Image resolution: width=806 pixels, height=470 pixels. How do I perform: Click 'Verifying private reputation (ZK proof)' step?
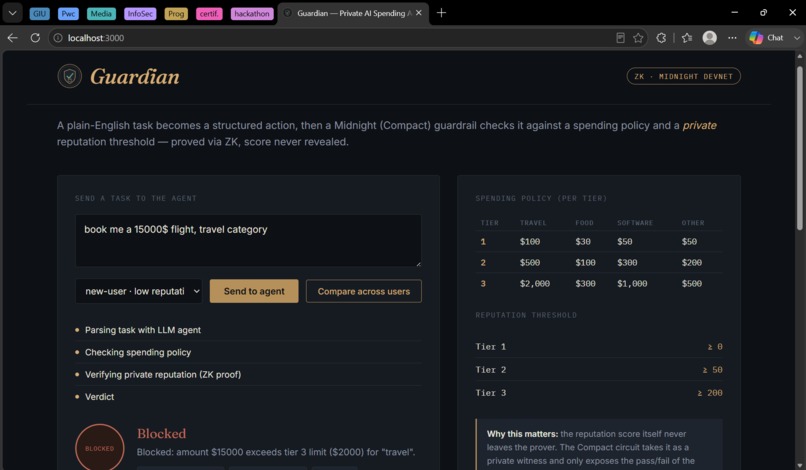pos(163,374)
